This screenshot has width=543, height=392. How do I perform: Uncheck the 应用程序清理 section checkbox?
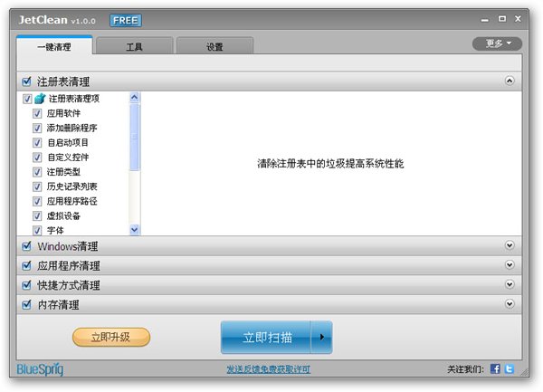click(26, 265)
